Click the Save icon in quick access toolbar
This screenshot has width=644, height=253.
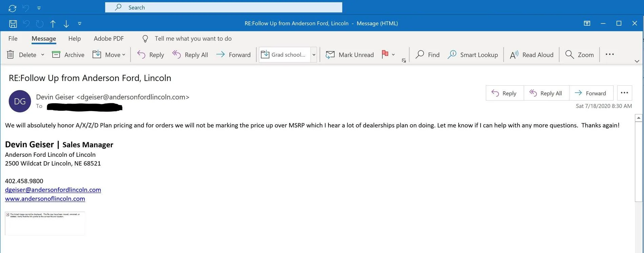[x=13, y=24]
